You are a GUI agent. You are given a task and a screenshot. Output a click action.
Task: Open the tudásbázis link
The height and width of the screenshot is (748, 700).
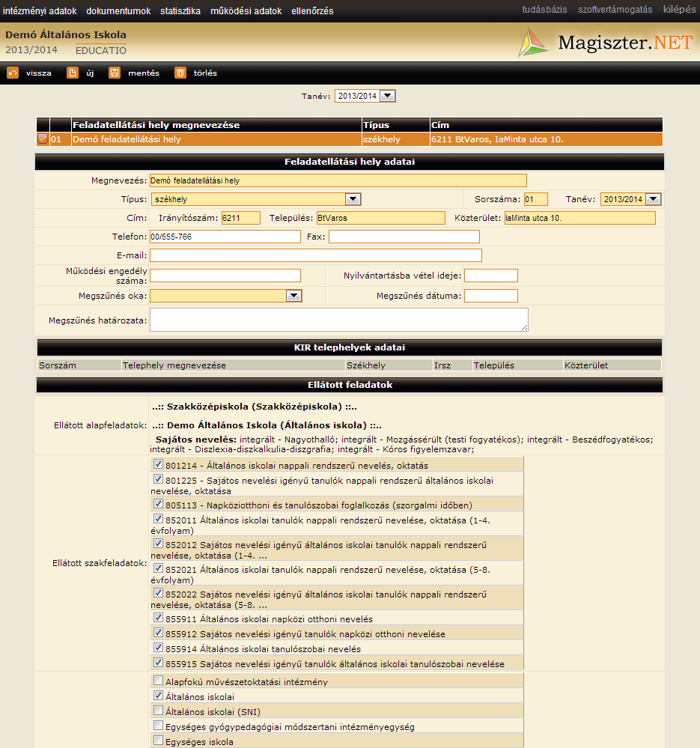coord(544,10)
